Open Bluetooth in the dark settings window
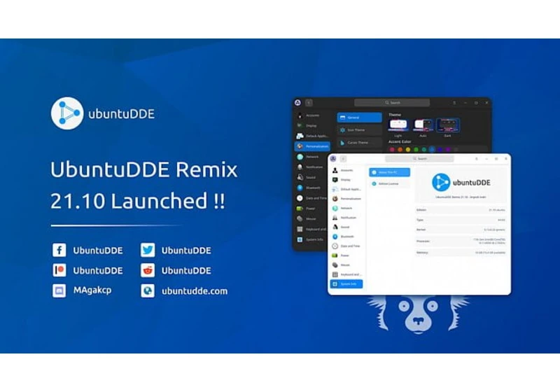 point(311,188)
